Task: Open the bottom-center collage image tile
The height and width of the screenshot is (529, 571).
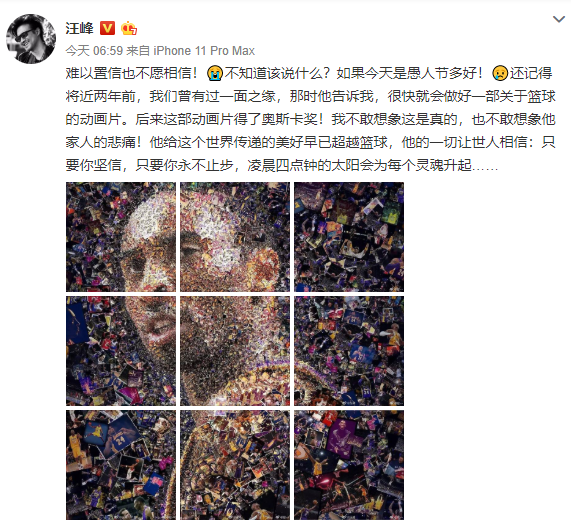Action: coord(235,465)
